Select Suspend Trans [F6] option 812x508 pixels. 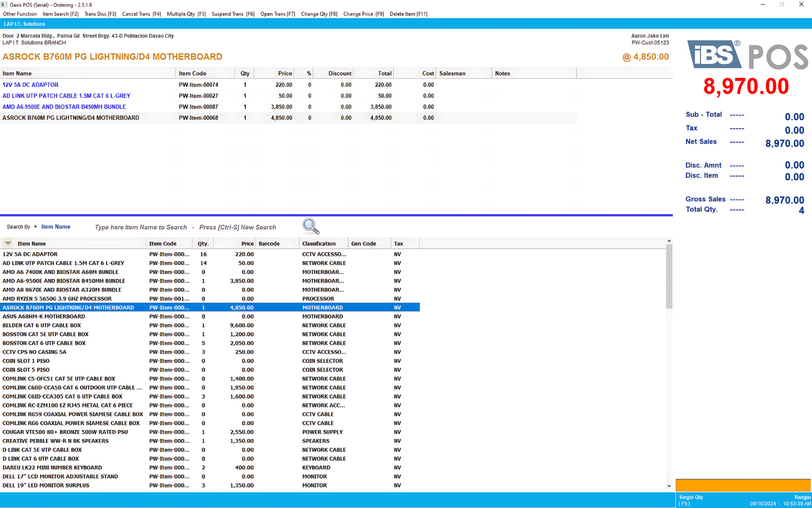coord(233,14)
